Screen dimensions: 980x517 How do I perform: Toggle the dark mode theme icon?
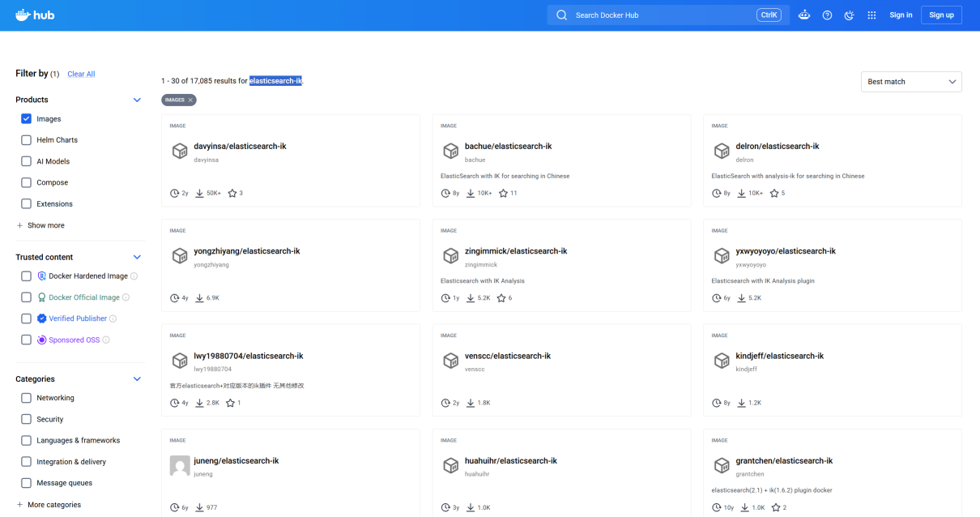point(849,15)
